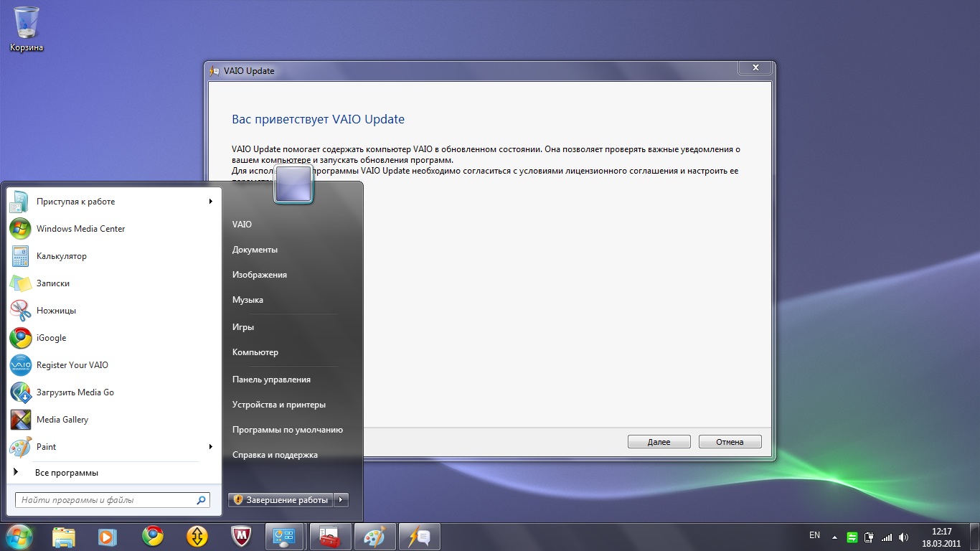Click the iGoogle label in the Start menu
Viewport: 980px width, 551px height.
pyautogui.click(x=51, y=338)
